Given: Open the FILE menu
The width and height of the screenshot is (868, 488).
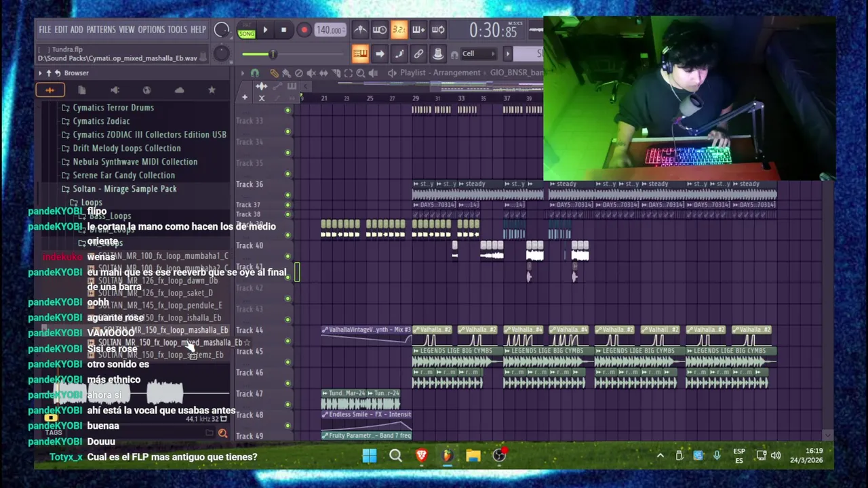Looking at the screenshot, I should [x=45, y=30].
